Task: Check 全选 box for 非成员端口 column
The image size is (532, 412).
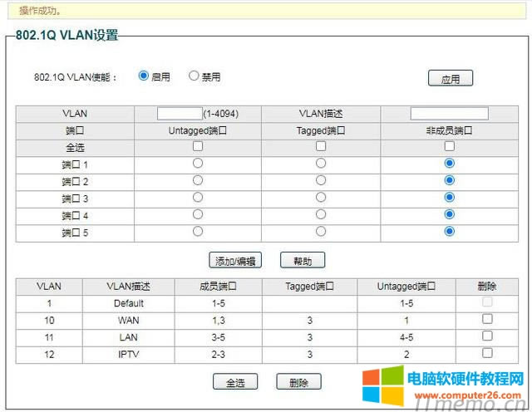Action: tap(450, 146)
